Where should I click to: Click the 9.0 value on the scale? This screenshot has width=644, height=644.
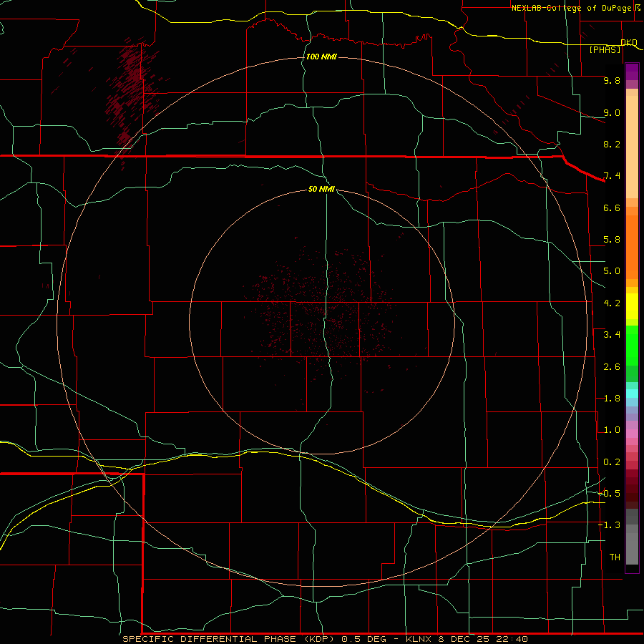(612, 112)
